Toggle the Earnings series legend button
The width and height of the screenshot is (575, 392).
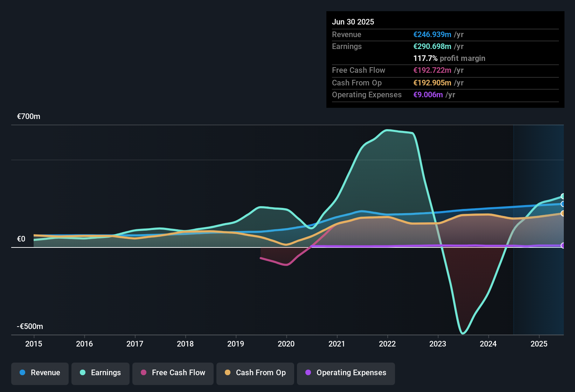tap(101, 373)
